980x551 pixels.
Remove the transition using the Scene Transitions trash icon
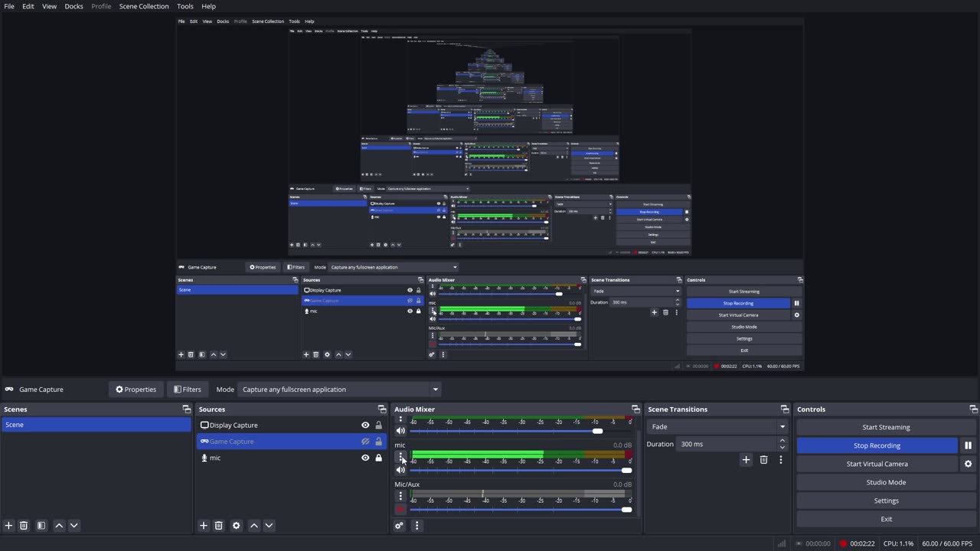[x=763, y=460]
